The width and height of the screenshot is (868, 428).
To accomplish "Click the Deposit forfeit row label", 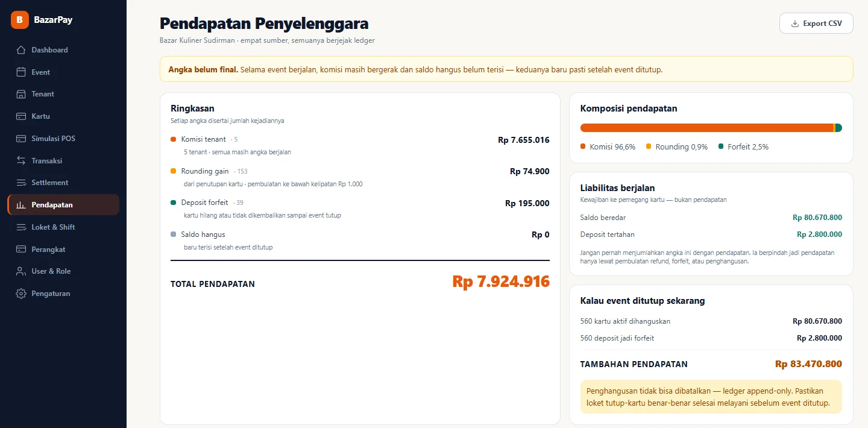I will point(205,203).
